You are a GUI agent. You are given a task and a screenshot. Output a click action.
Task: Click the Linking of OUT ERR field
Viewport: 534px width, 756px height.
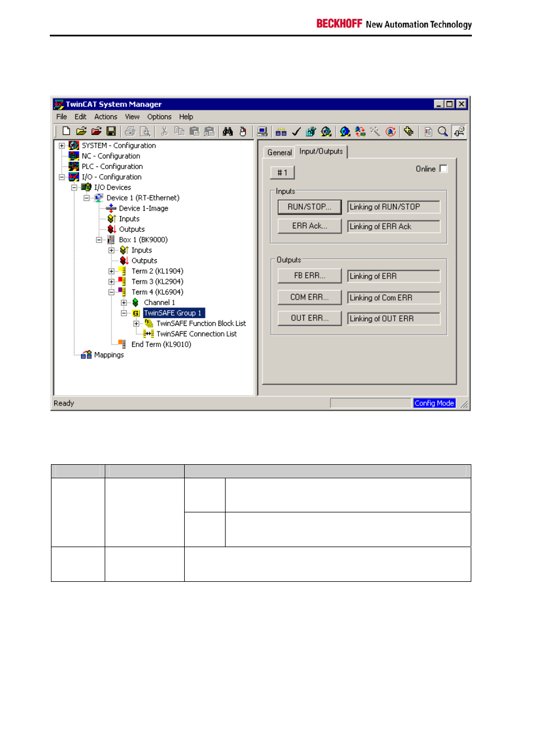pyautogui.click(x=394, y=318)
